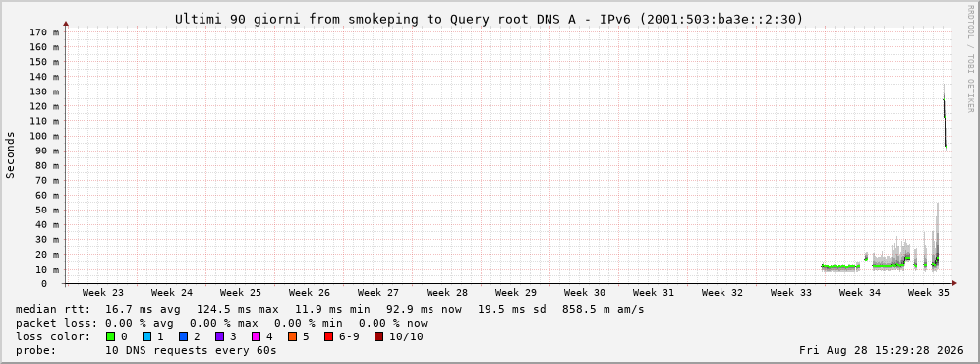Click the Week 35 axis label
Image resolution: width=980 pixels, height=364 pixels.
[x=928, y=293]
